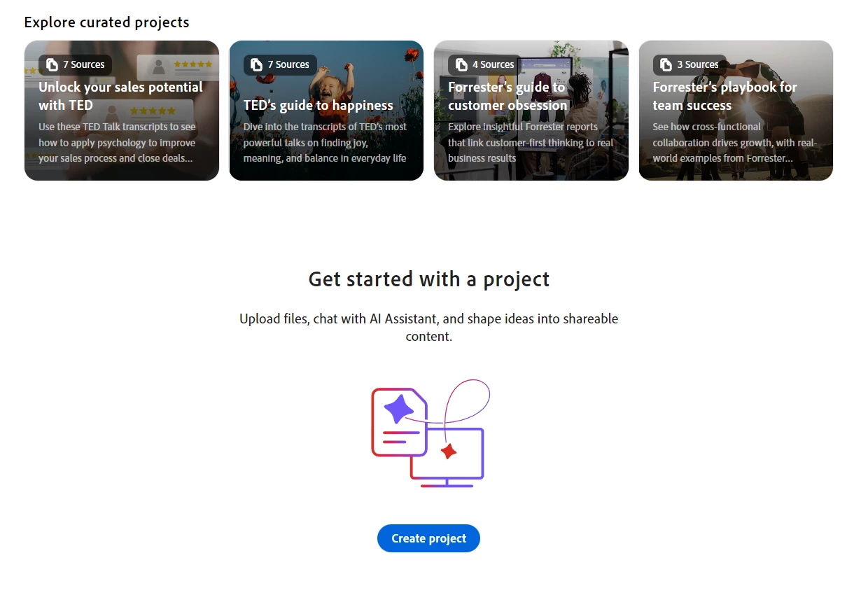Click the document with purple star illustration

coord(400,422)
